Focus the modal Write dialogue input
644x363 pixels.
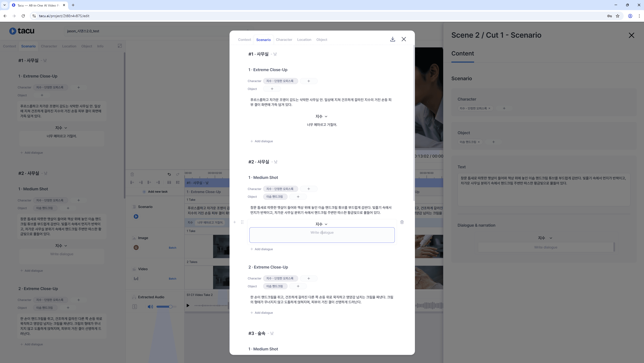tap(322, 235)
